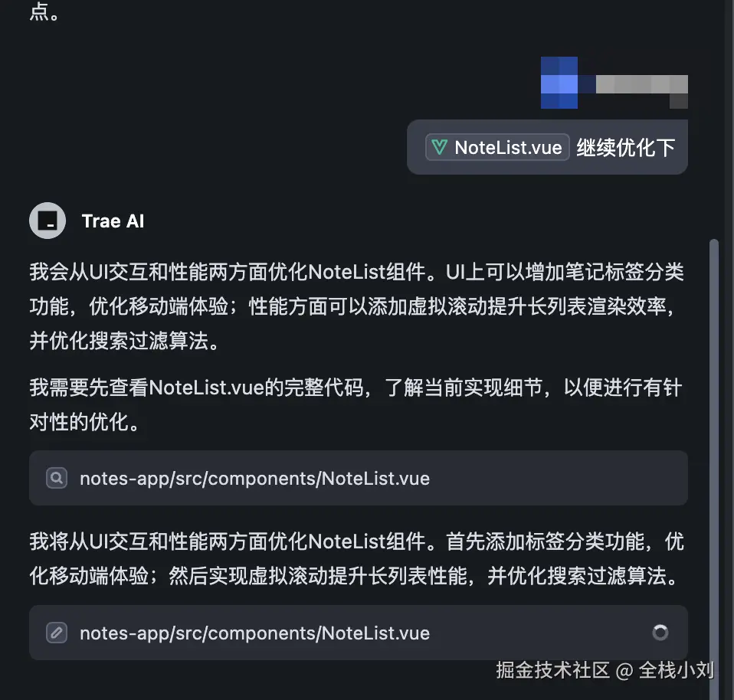Click the 掘金技术社区 @ 全栈小刘 watermark
This screenshot has width=734, height=700.
605,670
